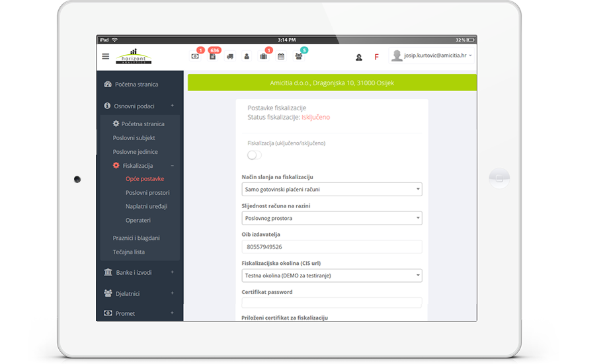Select Poslovni prostori in the sidebar
Screen dimensions: 603x364
coord(147,193)
